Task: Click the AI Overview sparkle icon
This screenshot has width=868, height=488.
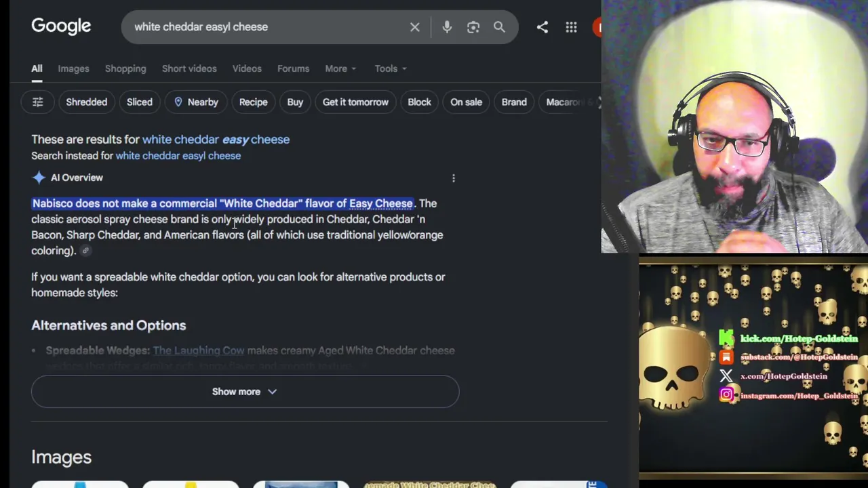Action: point(39,178)
